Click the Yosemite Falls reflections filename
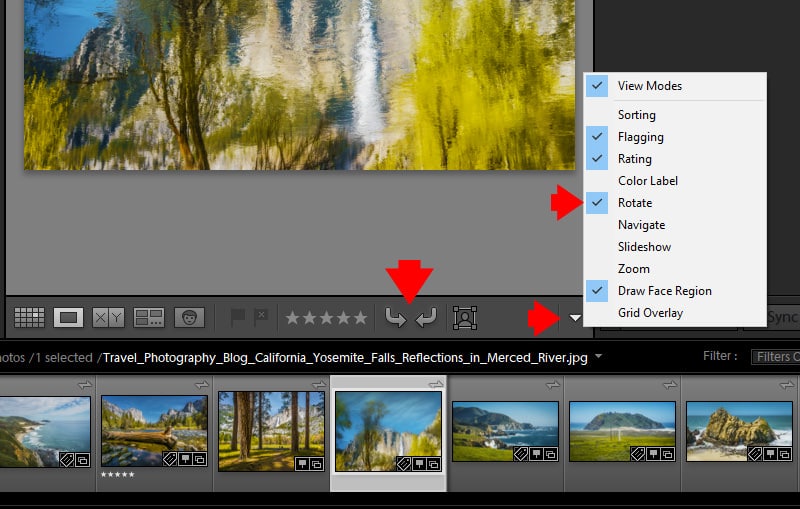 (345, 358)
